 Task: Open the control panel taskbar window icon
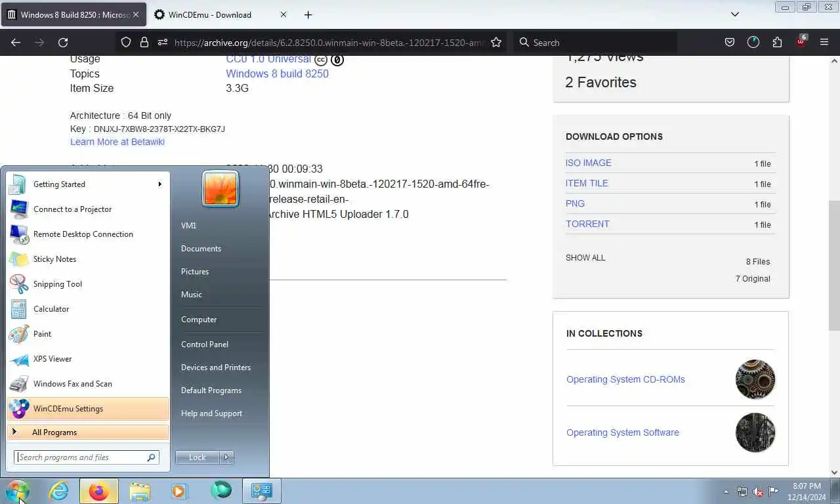(x=262, y=491)
